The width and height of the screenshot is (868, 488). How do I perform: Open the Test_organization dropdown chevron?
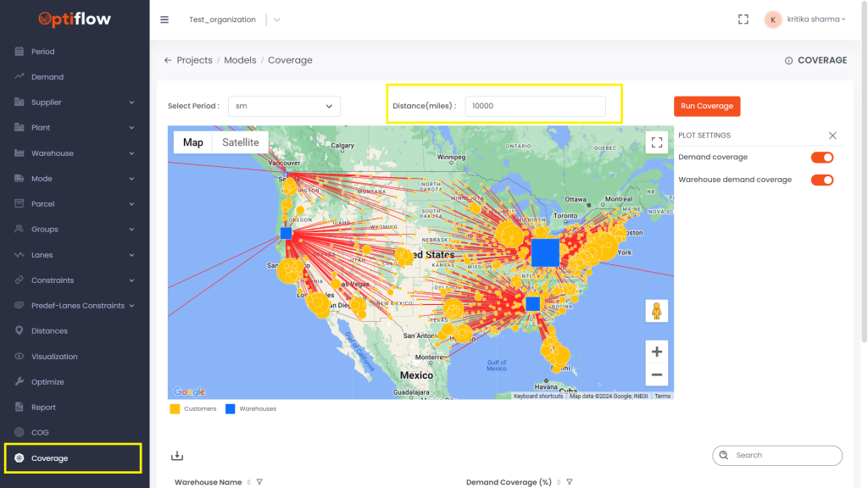coord(277,19)
